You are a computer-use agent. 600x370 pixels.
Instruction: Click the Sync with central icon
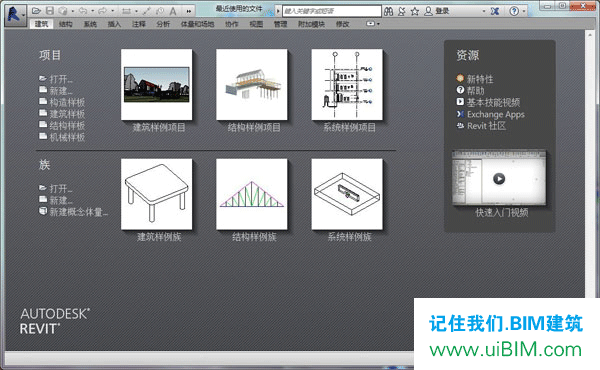(x=62, y=11)
